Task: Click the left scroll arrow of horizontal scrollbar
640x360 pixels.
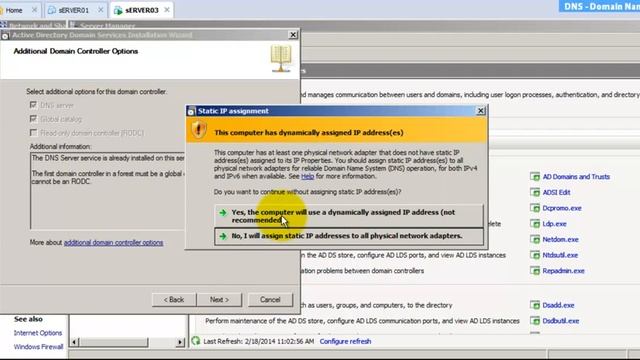Action: coord(74,342)
